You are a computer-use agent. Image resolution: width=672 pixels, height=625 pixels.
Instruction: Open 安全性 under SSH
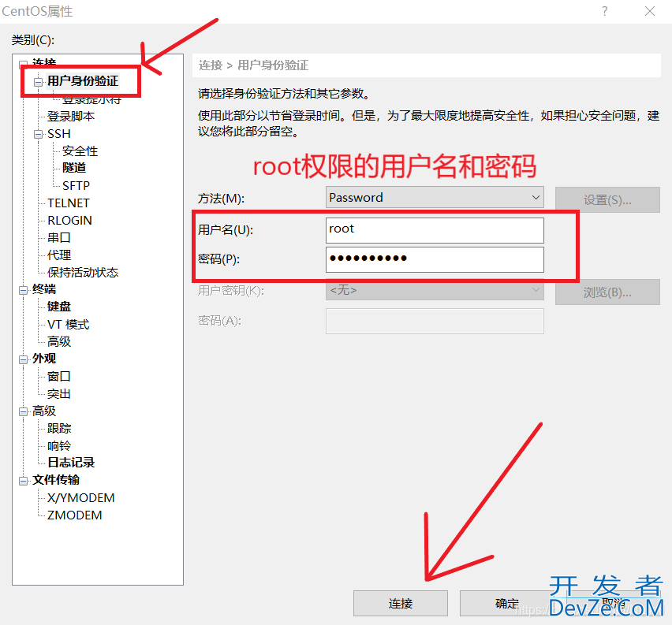point(80,151)
